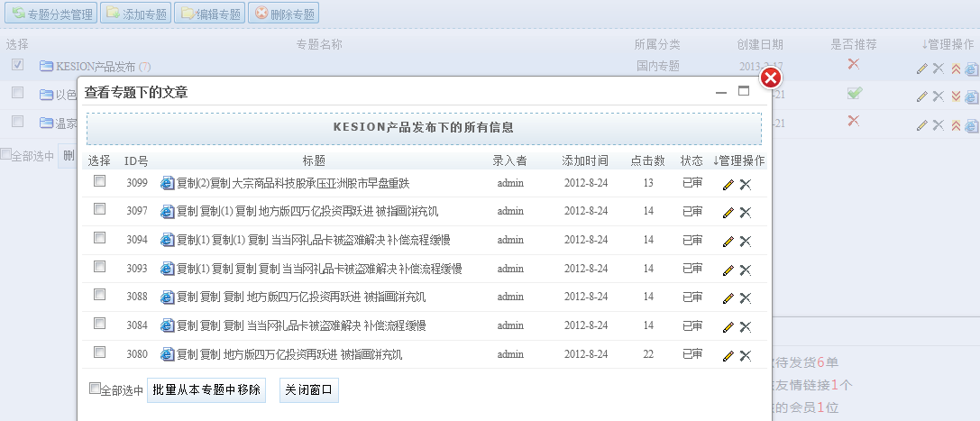Image resolution: width=980 pixels, height=421 pixels.
Task: Click the 关闭窗口 button
Action: click(x=308, y=389)
